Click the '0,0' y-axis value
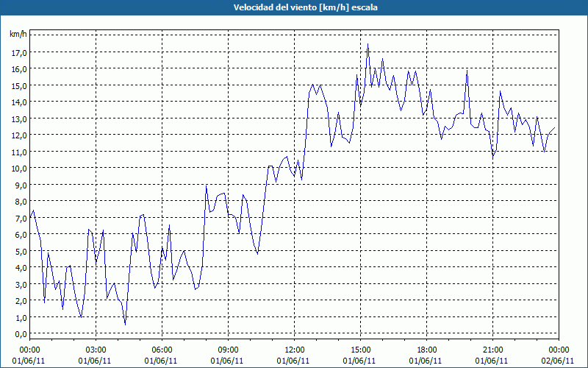This screenshot has width=588, height=368. [x=21, y=334]
